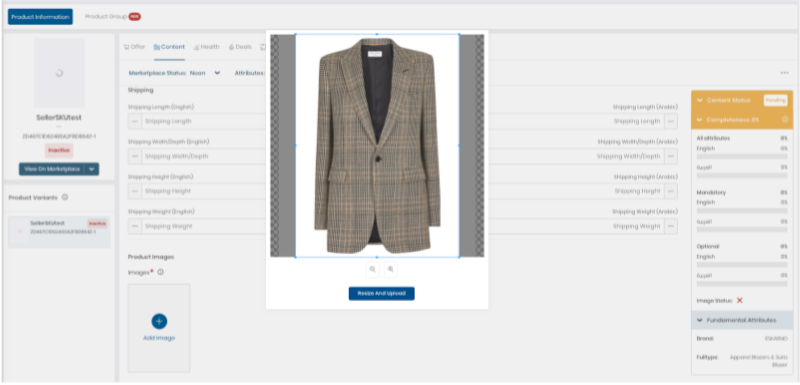Click Optional English progress bar
Viewport: 800px width, 385px height.
[742, 265]
